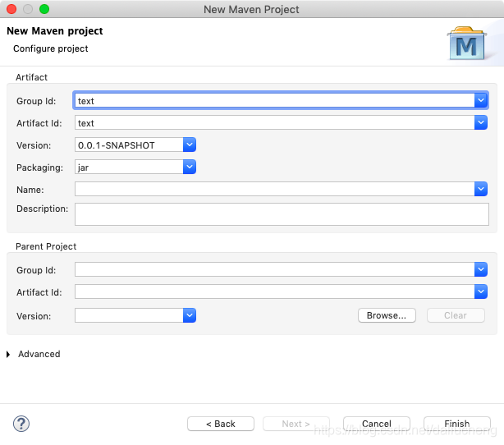Cancel the New Maven Project wizard

(377, 424)
